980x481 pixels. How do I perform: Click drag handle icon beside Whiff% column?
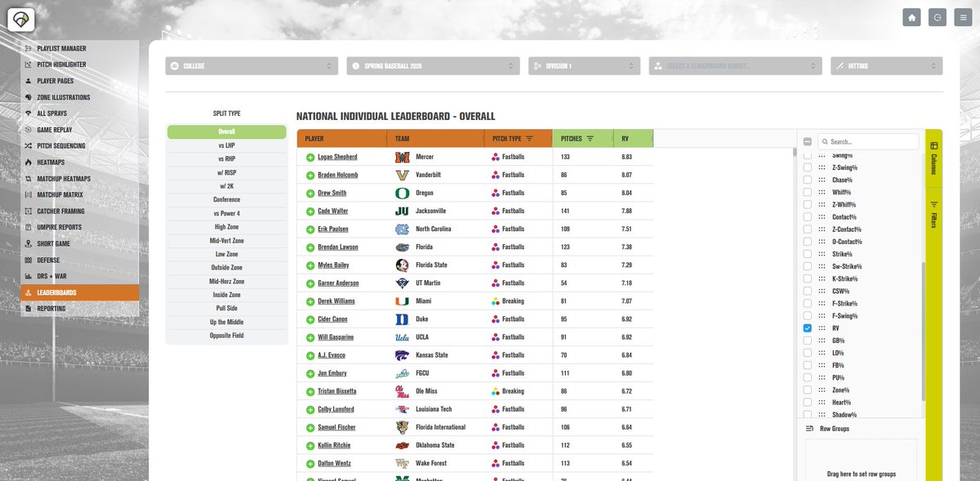822,192
